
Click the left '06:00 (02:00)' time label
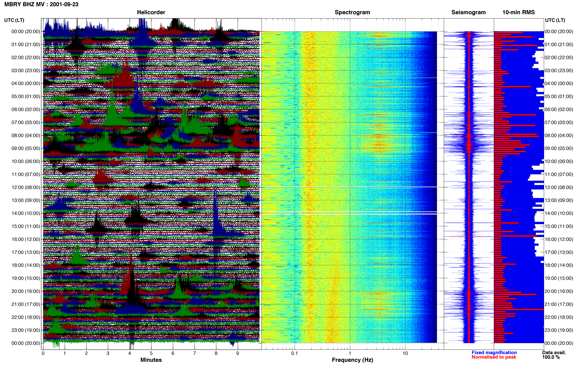(26, 109)
